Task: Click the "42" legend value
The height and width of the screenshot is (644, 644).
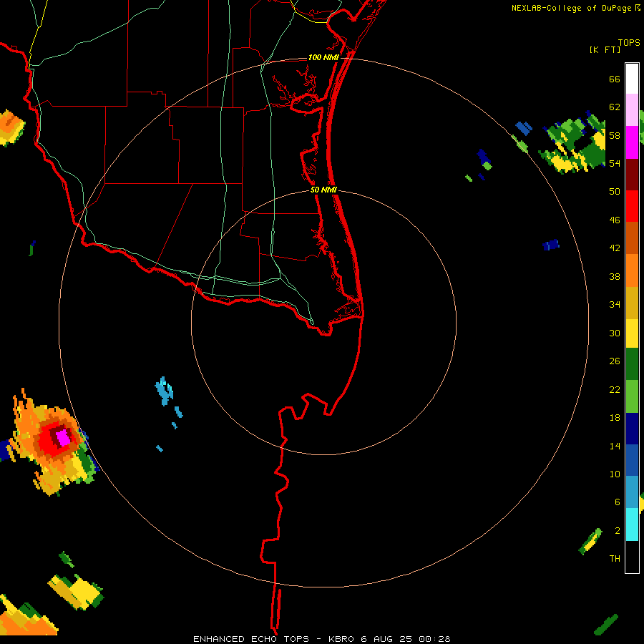Action: pos(615,248)
